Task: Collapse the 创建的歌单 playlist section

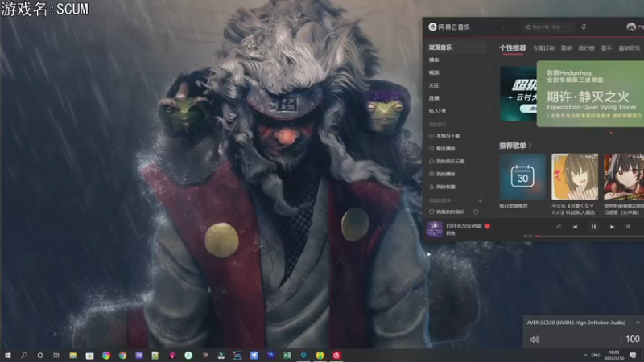Action: point(441,200)
